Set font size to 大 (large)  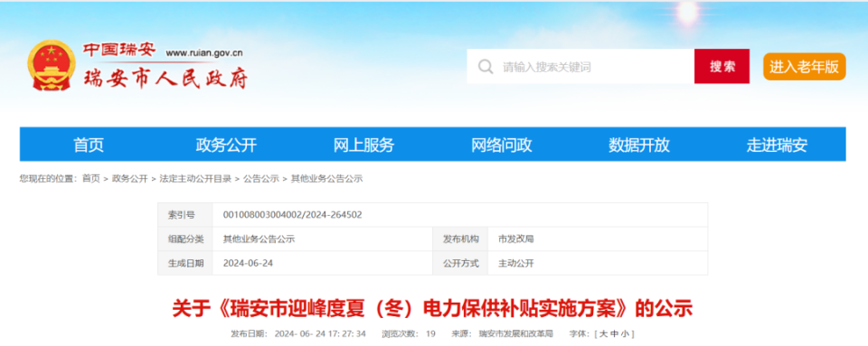coord(603,334)
